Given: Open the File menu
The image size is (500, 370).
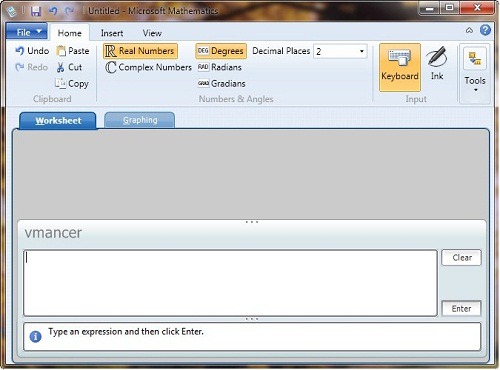Looking at the screenshot, I should pos(27,32).
